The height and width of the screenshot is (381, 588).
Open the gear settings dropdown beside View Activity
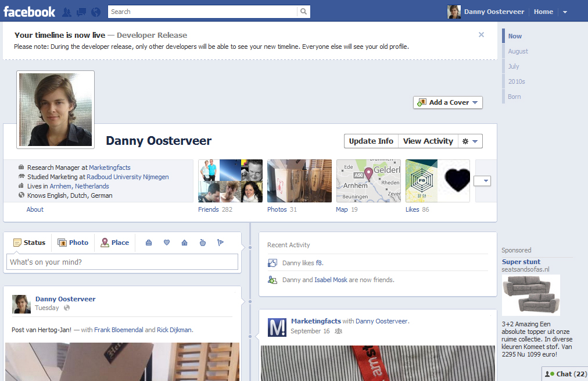tap(469, 141)
